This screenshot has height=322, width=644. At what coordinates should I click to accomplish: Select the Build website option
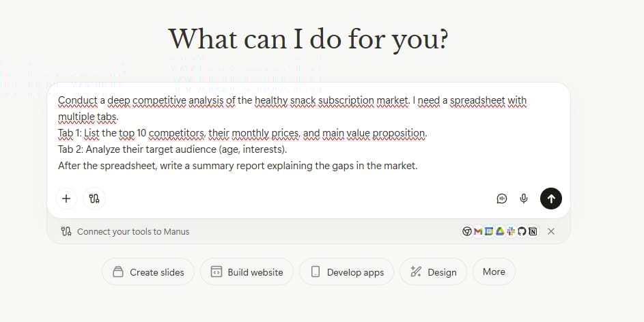coord(247,272)
